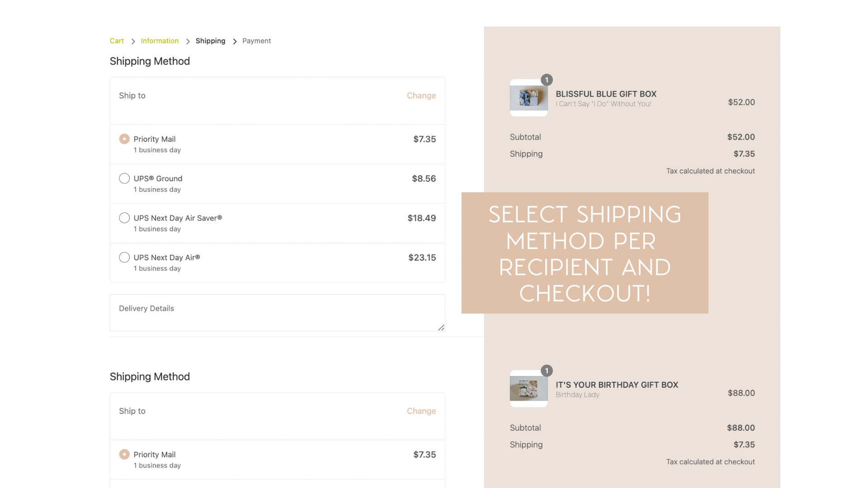Click Payment breadcrumb step
The width and height of the screenshot is (868, 488).
(x=256, y=41)
